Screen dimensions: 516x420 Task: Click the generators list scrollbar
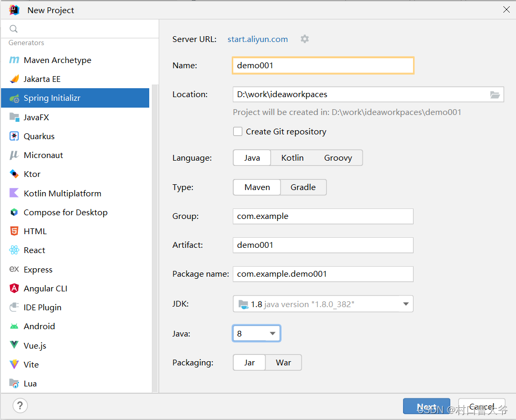(154, 238)
